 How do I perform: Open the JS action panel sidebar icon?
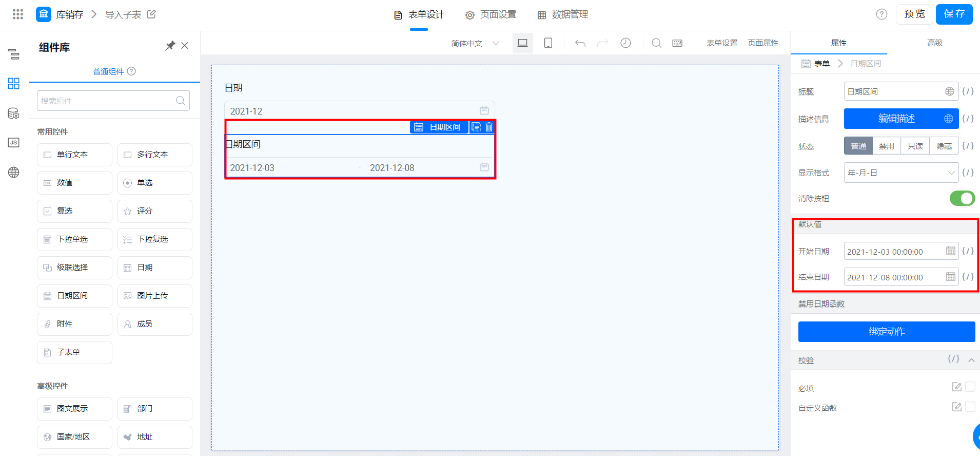pyautogui.click(x=14, y=142)
